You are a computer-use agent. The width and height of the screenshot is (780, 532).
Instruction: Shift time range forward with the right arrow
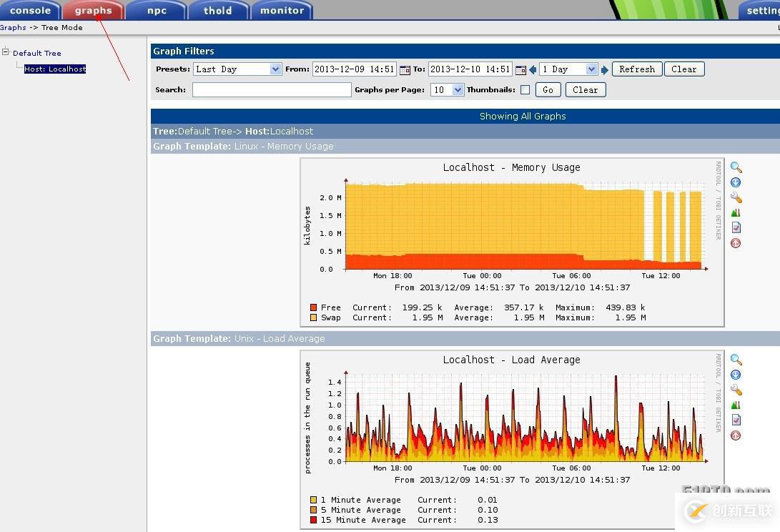[x=605, y=69]
